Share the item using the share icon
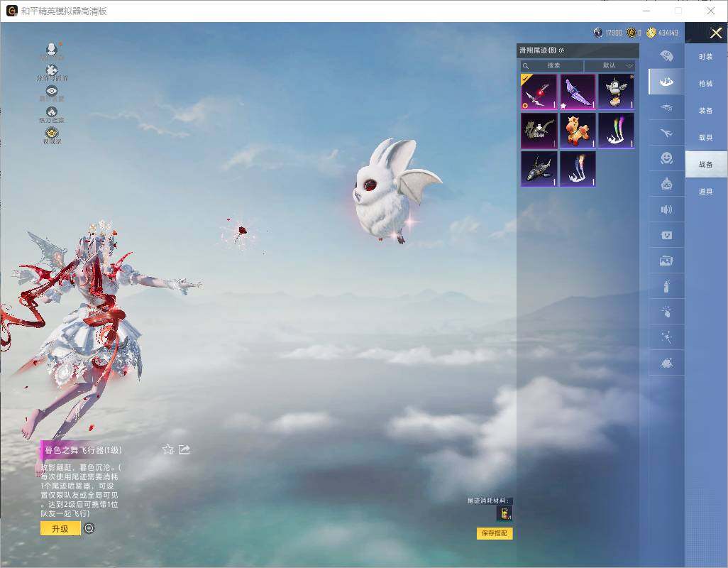728x568 pixels. point(184,449)
